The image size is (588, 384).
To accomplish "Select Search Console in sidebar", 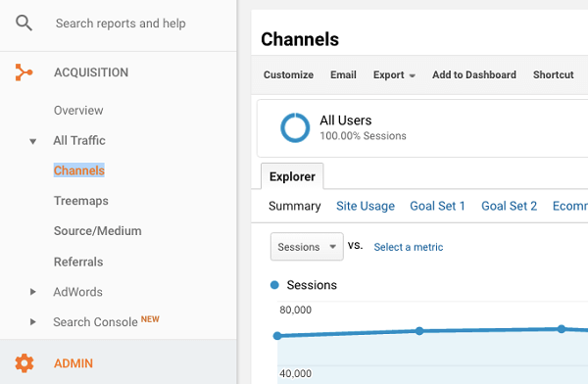I will coord(96,322).
